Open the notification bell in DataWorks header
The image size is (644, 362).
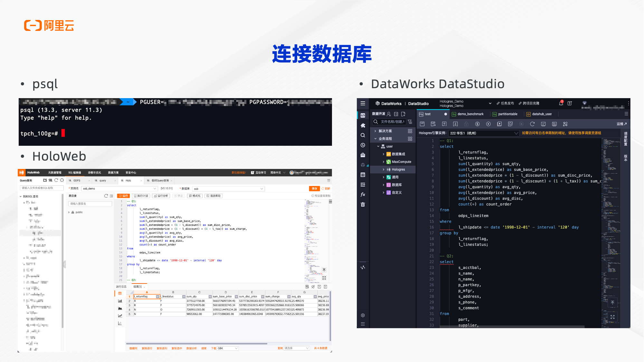[x=561, y=103]
